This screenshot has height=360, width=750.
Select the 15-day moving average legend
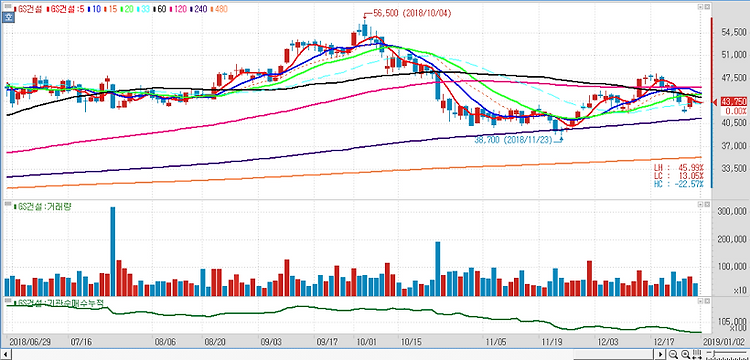point(110,9)
